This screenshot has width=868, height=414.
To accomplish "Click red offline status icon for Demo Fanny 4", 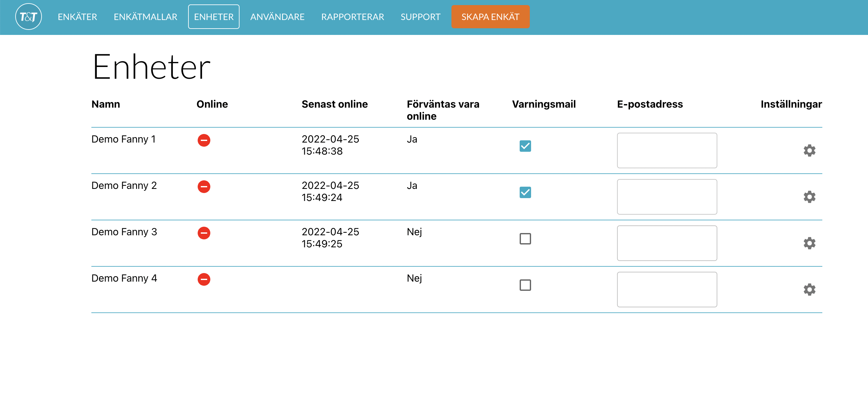I will [x=204, y=279].
